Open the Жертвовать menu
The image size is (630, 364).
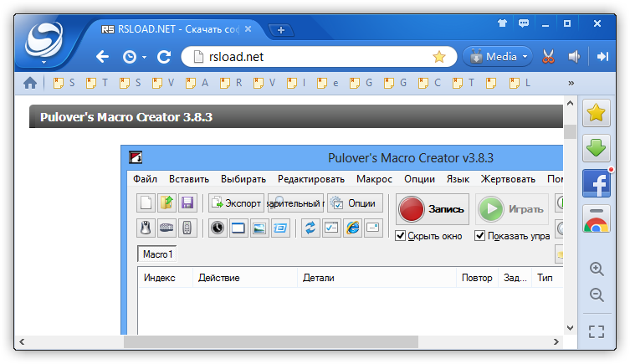(508, 179)
